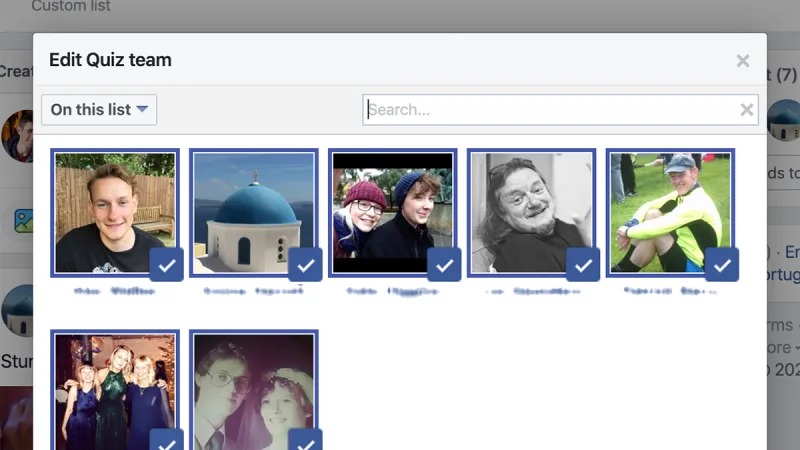Select the cyclist on grass thumbnail
800x450 pixels.
670,213
